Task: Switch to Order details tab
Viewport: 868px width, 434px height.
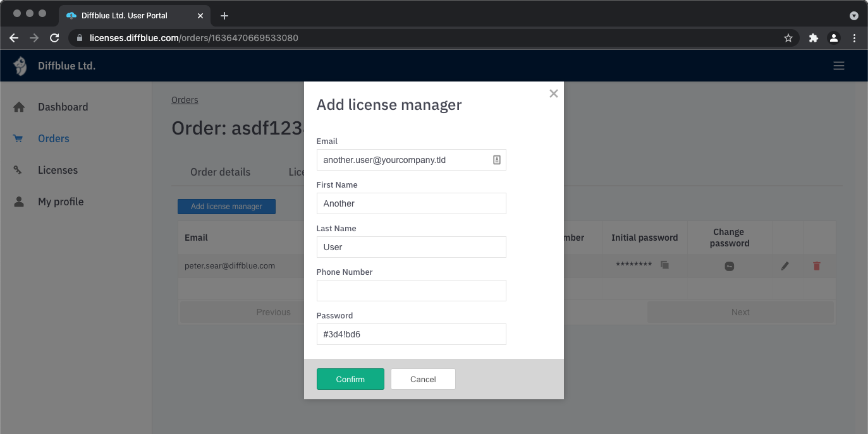Action: click(x=220, y=172)
